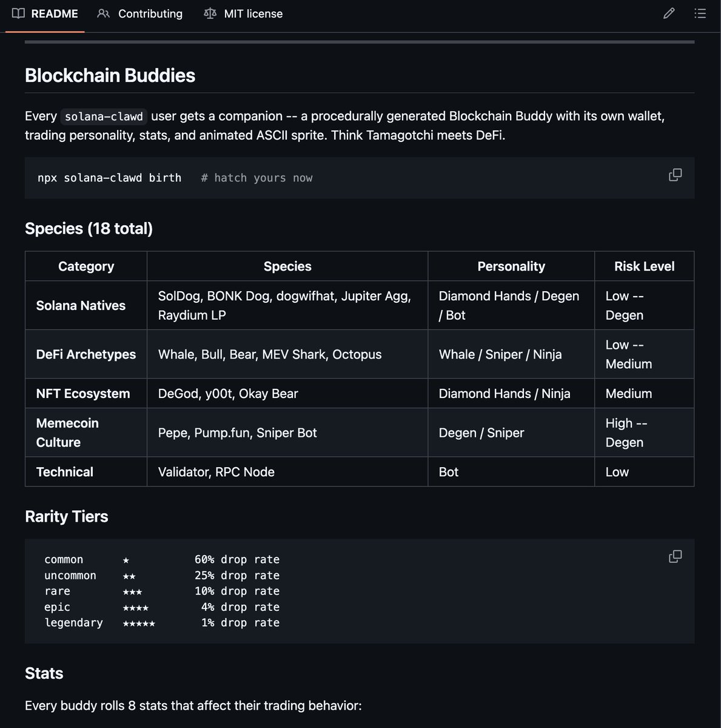Click the Stats heading
This screenshot has height=728, width=721.
[x=44, y=673]
